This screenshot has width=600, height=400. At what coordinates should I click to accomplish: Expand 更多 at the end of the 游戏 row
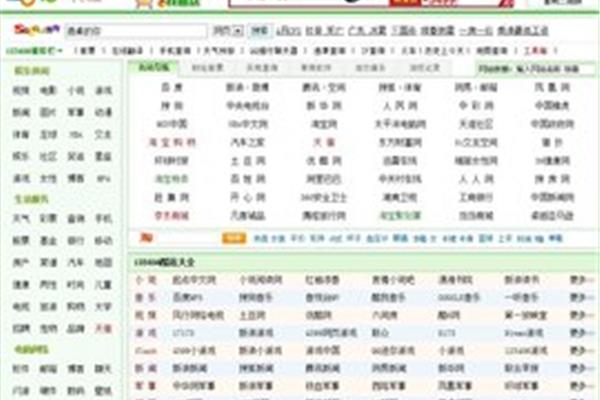[582, 333]
